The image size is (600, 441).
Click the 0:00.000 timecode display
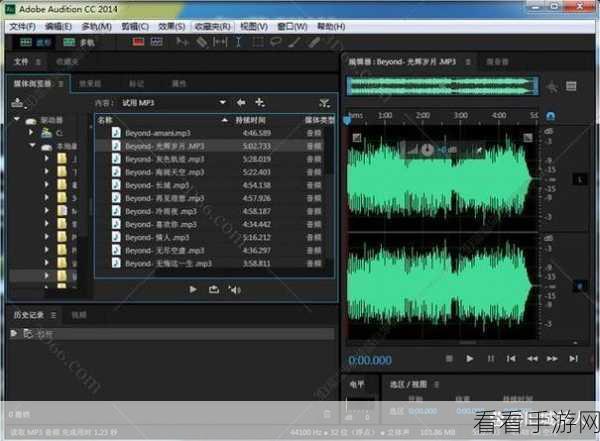370,360
